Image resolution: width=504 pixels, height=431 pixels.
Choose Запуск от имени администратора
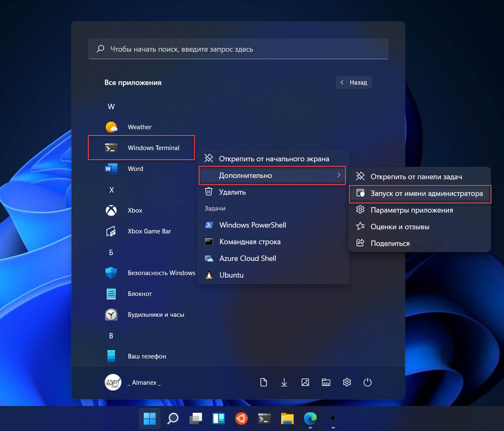[420, 193]
